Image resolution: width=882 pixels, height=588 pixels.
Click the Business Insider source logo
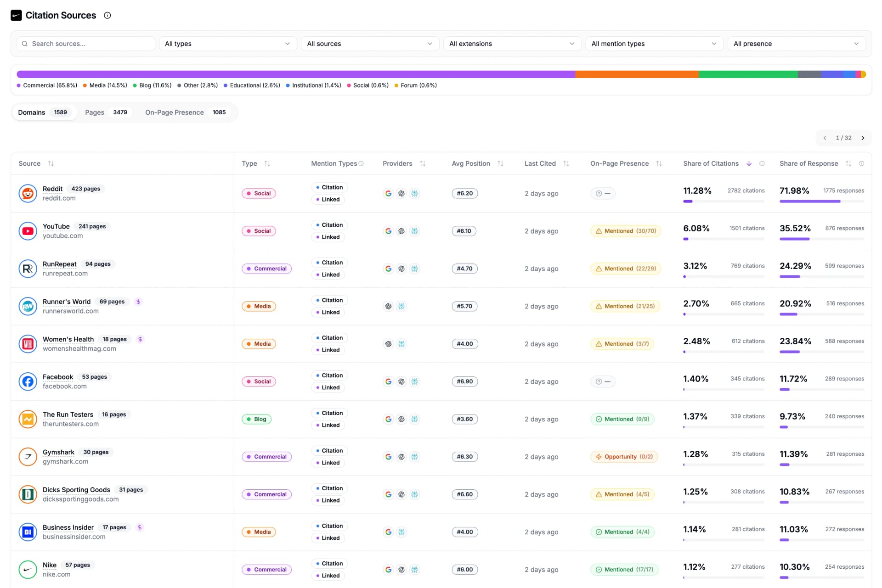tap(28, 532)
